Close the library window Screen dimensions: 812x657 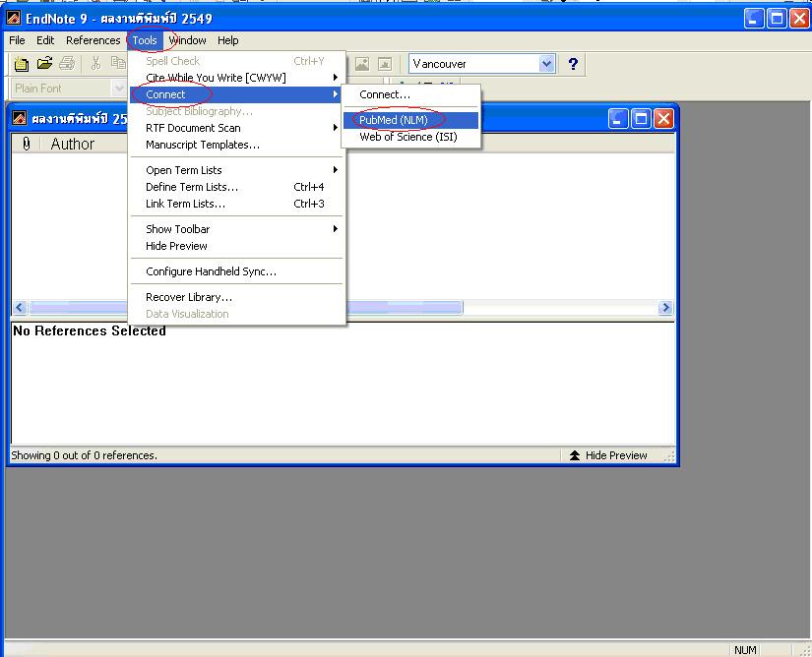click(x=663, y=118)
